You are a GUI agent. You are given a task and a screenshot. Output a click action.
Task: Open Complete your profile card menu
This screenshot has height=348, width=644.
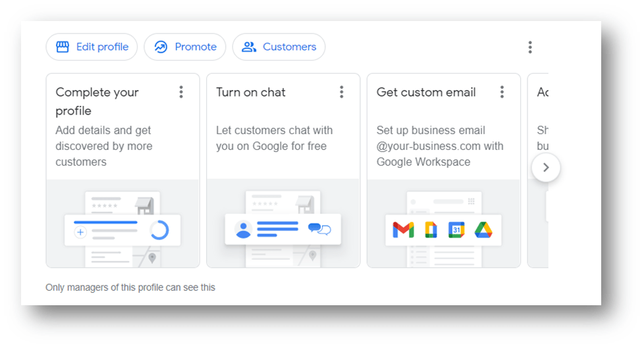tap(181, 92)
